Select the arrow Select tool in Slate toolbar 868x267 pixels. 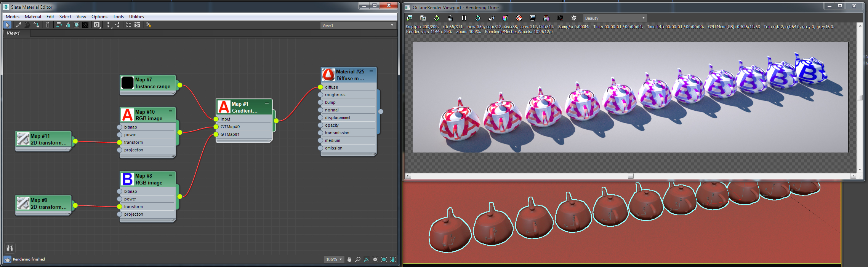[x=8, y=25]
